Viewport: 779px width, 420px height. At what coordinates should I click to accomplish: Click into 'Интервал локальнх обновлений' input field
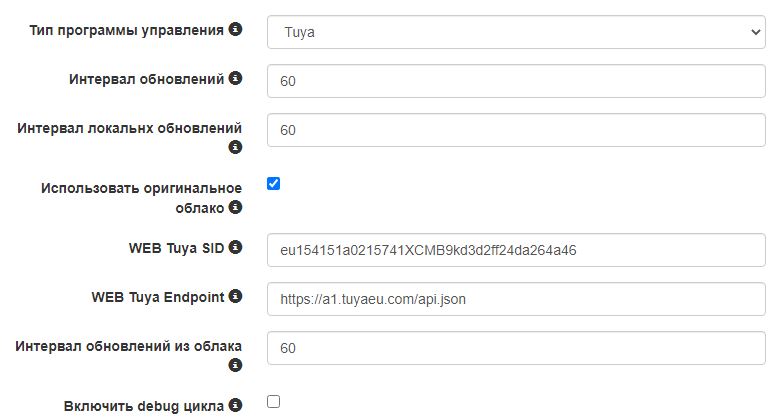click(516, 130)
